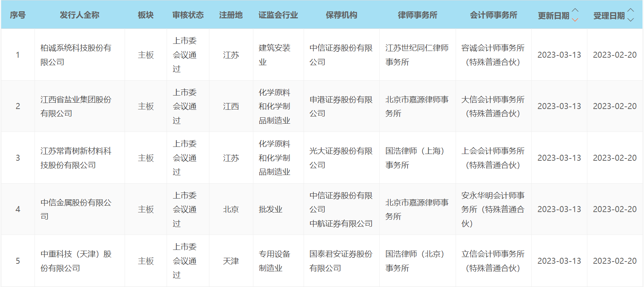Select sponsor 光大证券股份有限公司
Image resolution: width=644 pixels, height=287 pixels.
tap(341, 158)
